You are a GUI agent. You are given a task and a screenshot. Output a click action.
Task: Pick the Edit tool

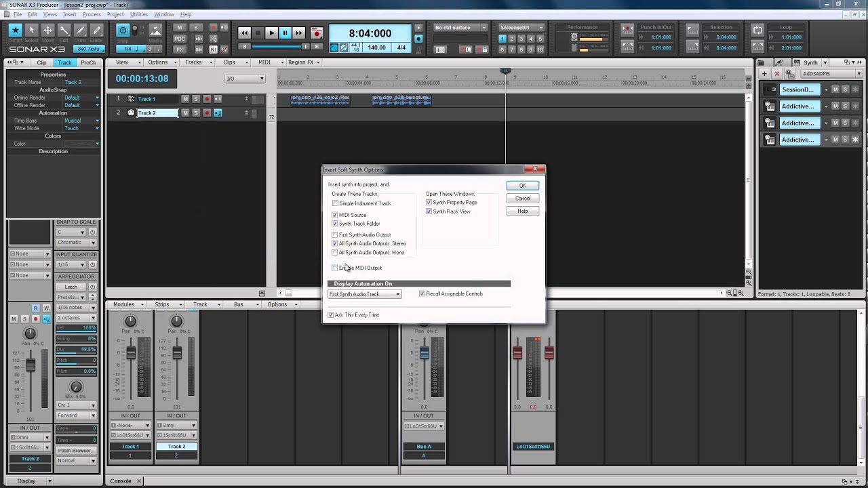pos(64,30)
